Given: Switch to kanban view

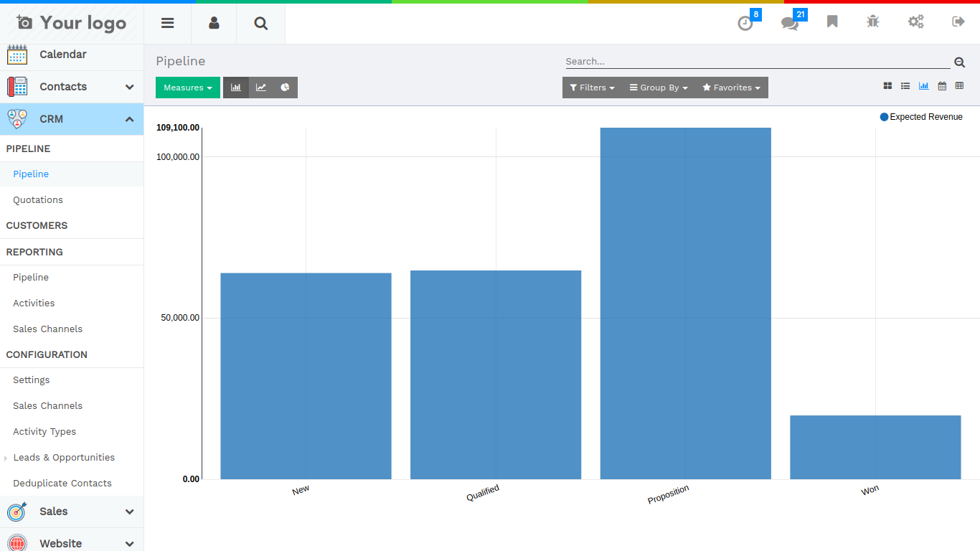Looking at the screenshot, I should point(887,86).
